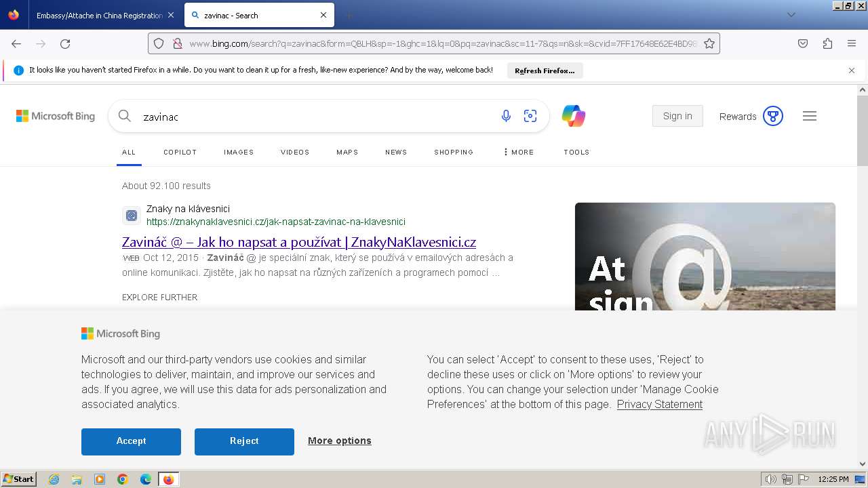Open the Zavináč @ result title link
Viewport: 868px width, 488px height.
click(299, 242)
